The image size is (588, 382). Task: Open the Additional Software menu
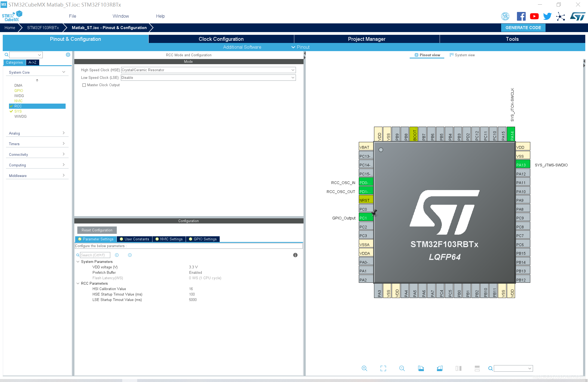pos(242,47)
